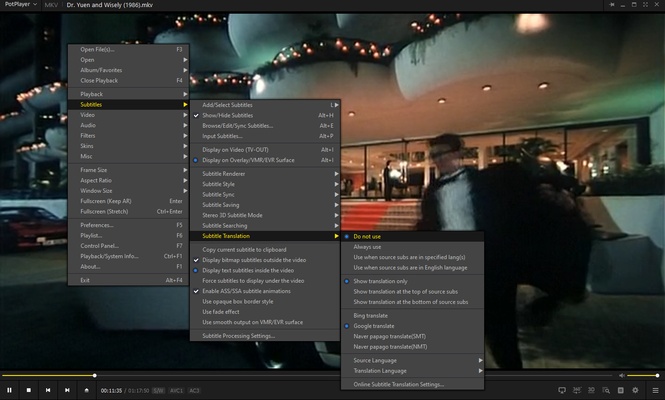This screenshot has height=400, width=665.
Task: Select Always use translation
Action: (412, 247)
